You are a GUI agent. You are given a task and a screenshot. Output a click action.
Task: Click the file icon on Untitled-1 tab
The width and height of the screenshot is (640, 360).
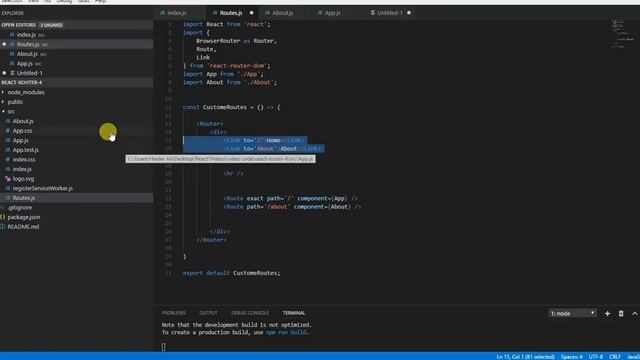pyautogui.click(x=373, y=13)
